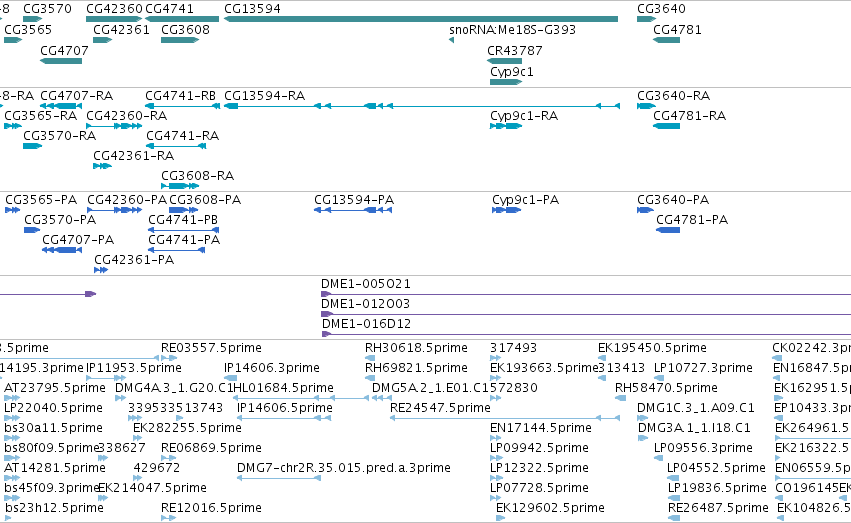The width and height of the screenshot is (851, 523).
Task: Select the AT23795.5prime EST
Action: coord(12,398)
